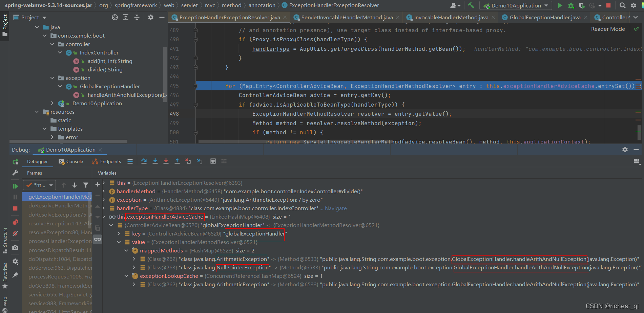
Task: Rerun Demo10Application in debug panel
Action: (15, 162)
